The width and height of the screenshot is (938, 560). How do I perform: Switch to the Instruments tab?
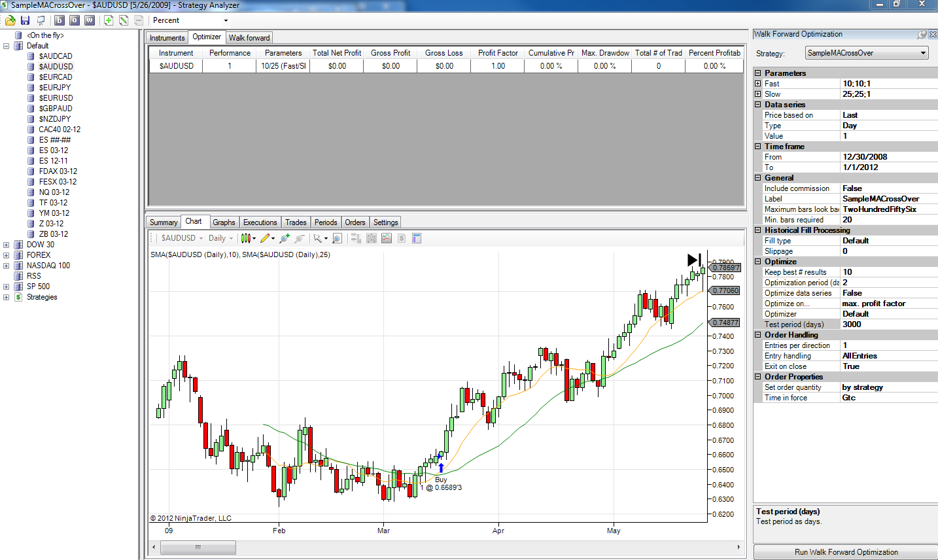[167, 38]
